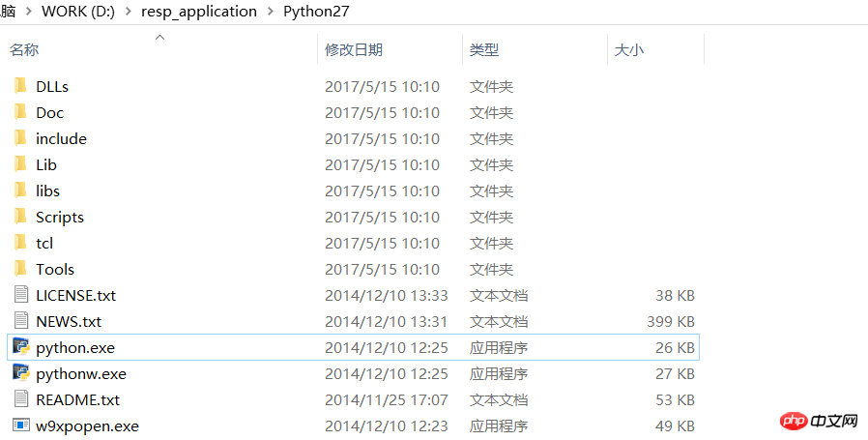This screenshot has width=868, height=440.
Task: Sort files by 名称 column header
Action: click(24, 50)
